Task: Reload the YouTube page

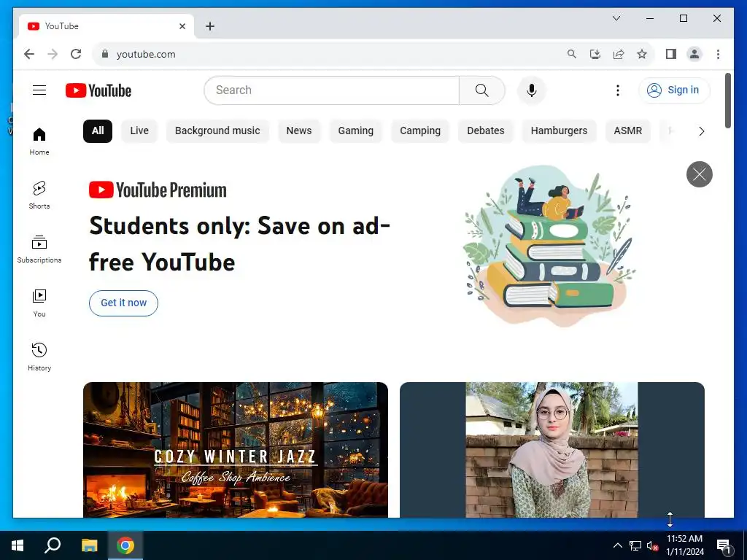Action: (76, 54)
